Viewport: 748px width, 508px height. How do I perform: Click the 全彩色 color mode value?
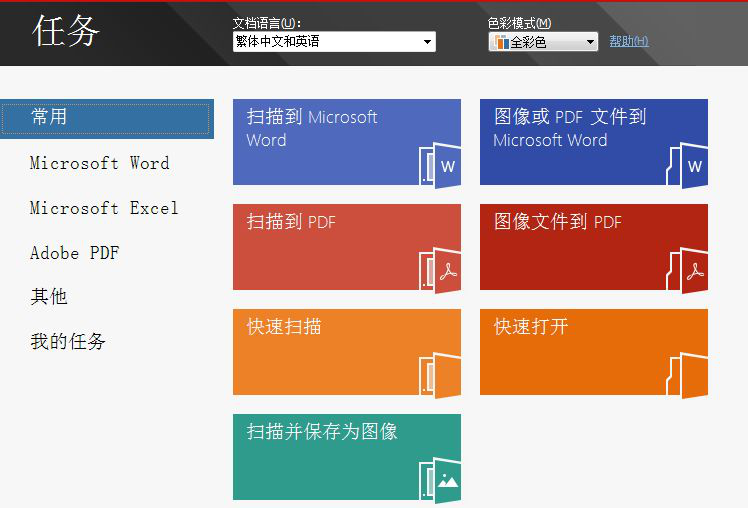(528, 42)
